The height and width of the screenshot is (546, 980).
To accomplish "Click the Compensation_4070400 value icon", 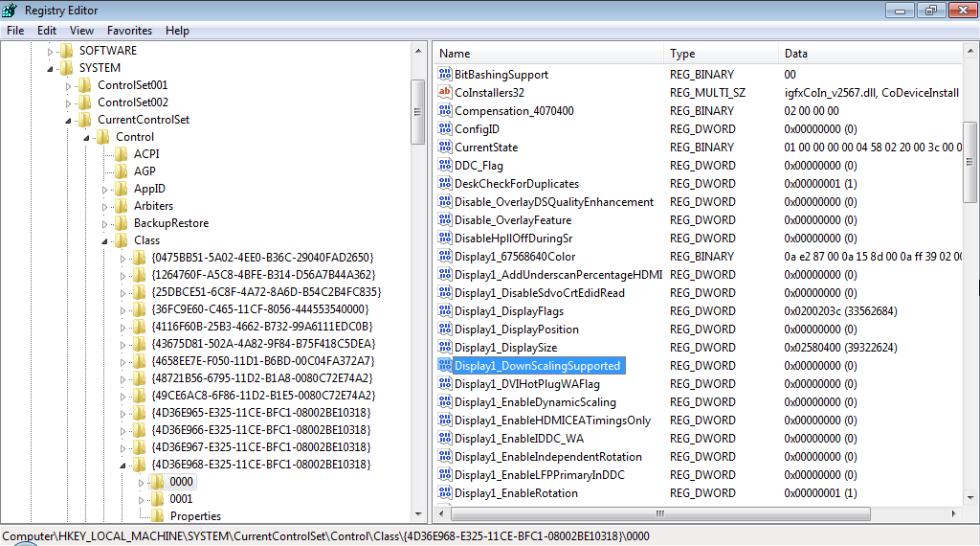I will [x=444, y=110].
